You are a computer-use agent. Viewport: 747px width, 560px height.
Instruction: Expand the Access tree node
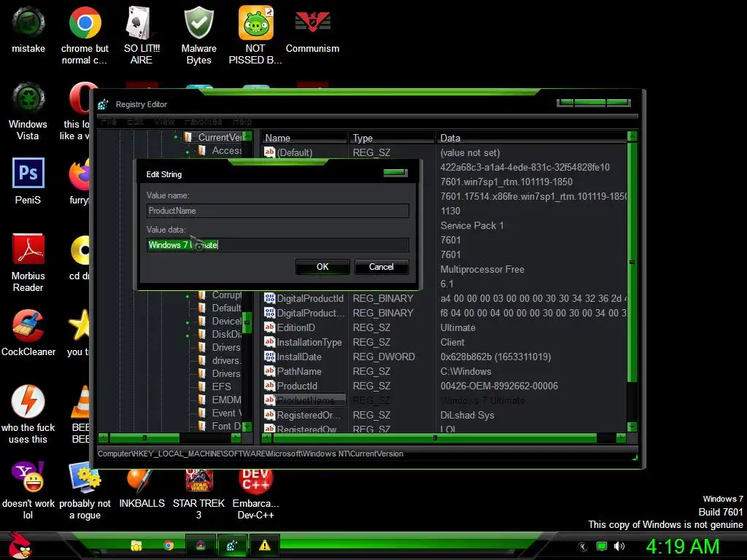[187, 152]
